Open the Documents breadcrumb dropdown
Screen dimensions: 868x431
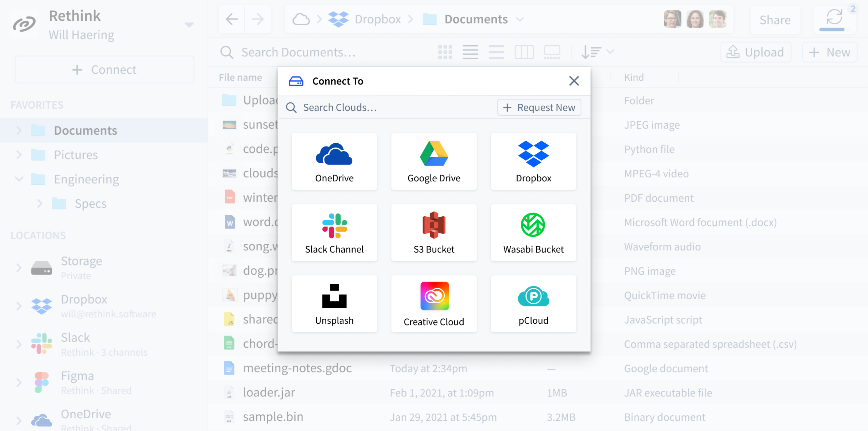click(520, 19)
